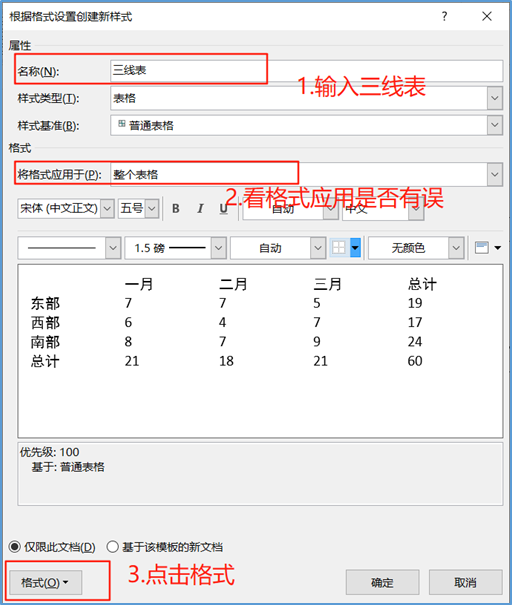Open the cell alignment dropdown arrow

(x=498, y=248)
